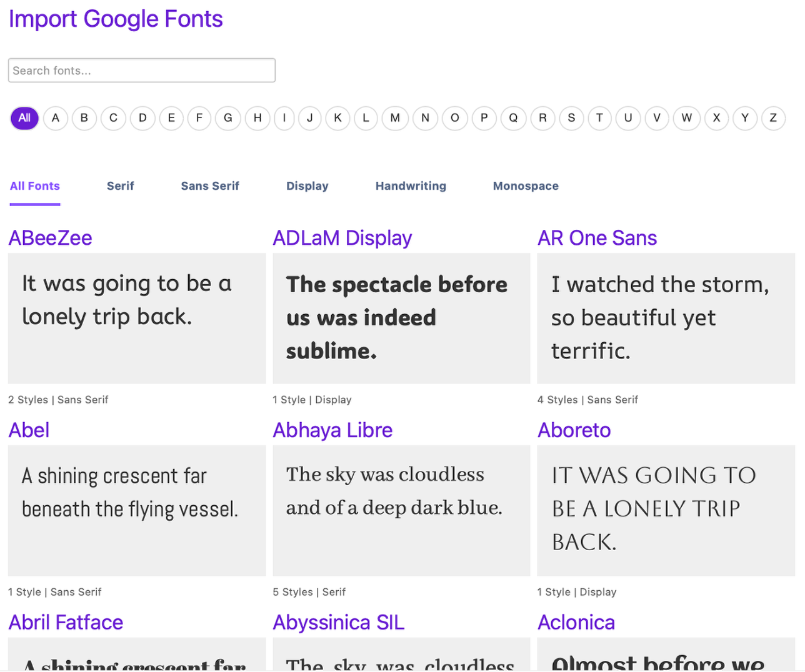The image size is (805, 672).
Task: Filter fonts by letter D
Action: pyautogui.click(x=142, y=118)
